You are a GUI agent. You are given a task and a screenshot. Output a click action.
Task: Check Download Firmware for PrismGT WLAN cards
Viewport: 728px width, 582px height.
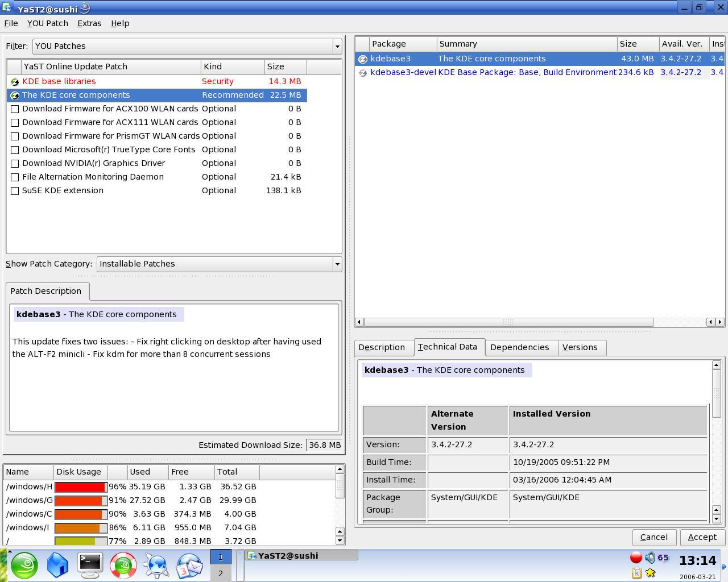(15, 136)
